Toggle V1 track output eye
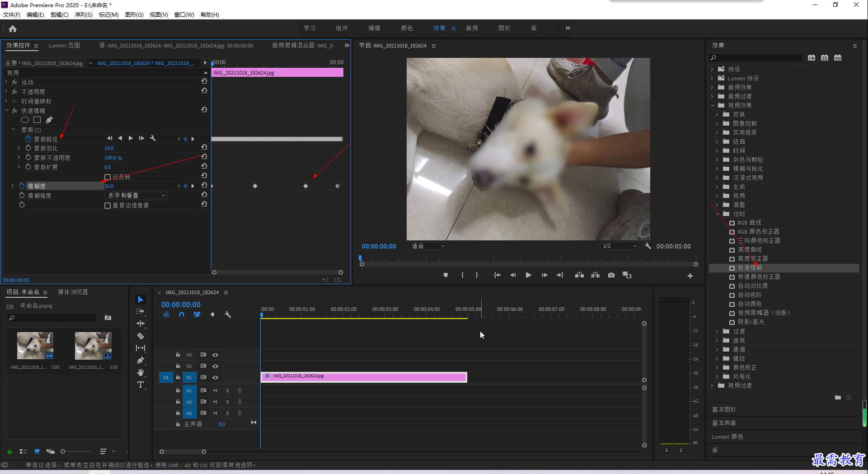The image size is (868, 474). point(216,377)
